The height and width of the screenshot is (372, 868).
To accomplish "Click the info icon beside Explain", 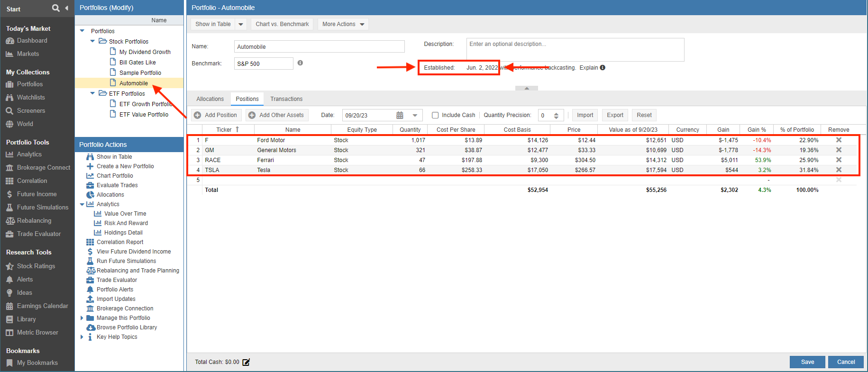I will 603,68.
